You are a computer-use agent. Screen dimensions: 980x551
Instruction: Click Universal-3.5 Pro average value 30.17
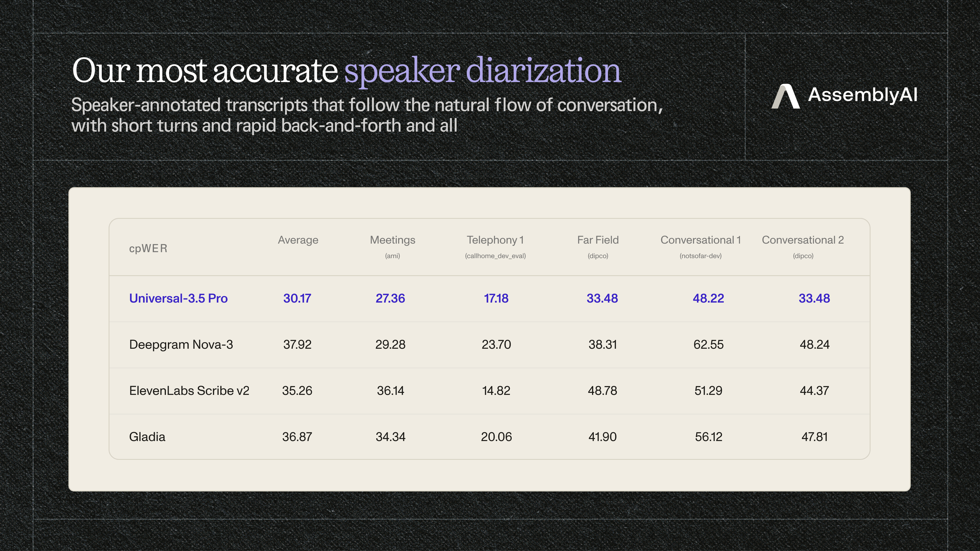[297, 299]
